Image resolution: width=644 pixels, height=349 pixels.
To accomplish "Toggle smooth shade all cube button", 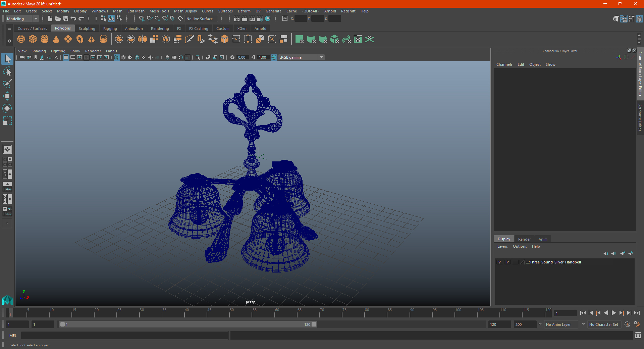I will 123,57.
